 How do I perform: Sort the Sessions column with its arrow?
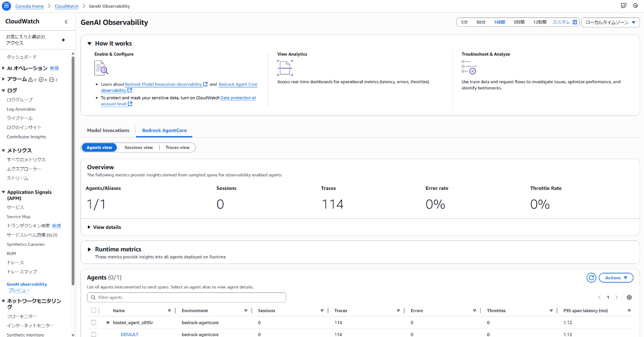click(x=322, y=311)
